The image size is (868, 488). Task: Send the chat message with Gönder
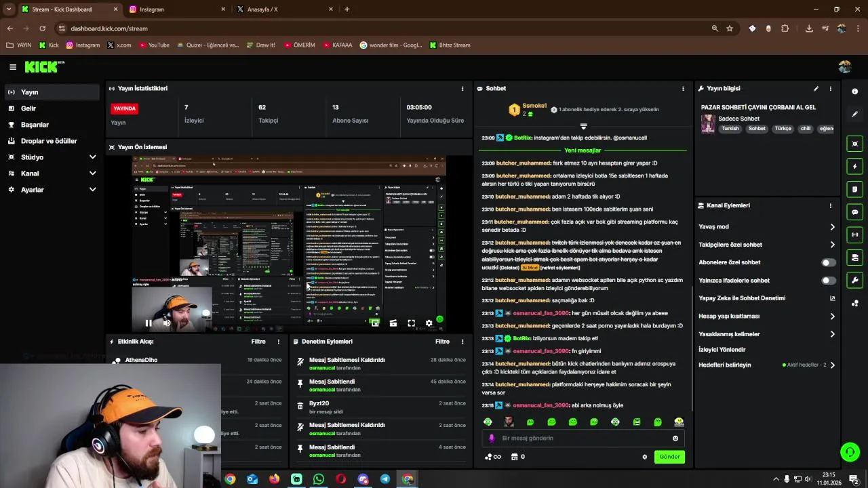click(669, 457)
